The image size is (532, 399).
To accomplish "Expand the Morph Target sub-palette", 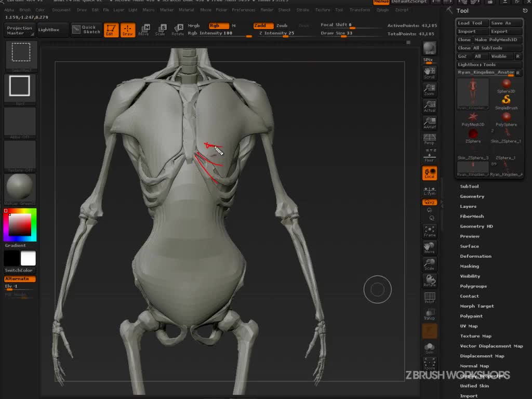I will (x=477, y=306).
